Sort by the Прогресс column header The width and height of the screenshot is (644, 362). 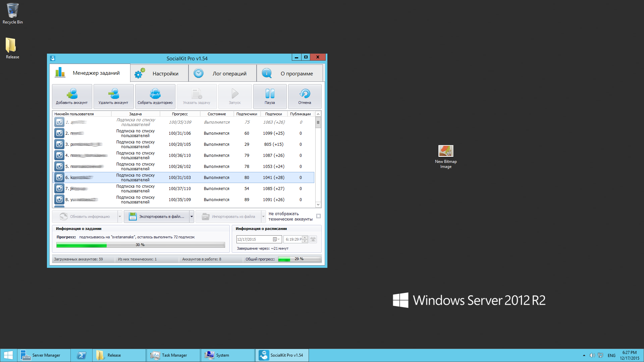pyautogui.click(x=180, y=114)
